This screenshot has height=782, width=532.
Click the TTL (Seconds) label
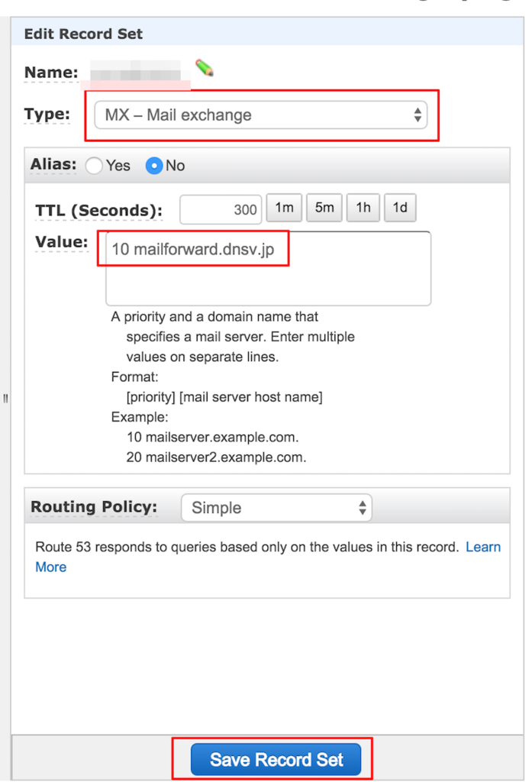pos(98,210)
